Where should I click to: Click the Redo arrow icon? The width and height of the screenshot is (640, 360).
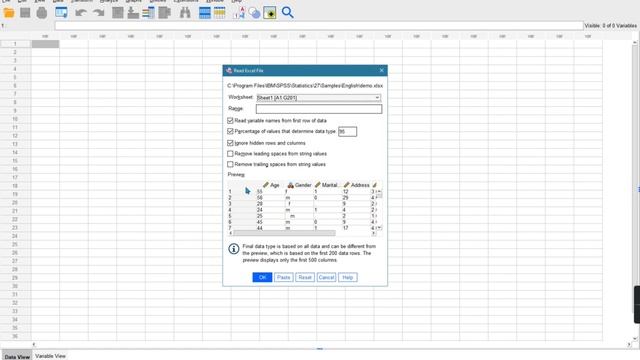(98, 13)
